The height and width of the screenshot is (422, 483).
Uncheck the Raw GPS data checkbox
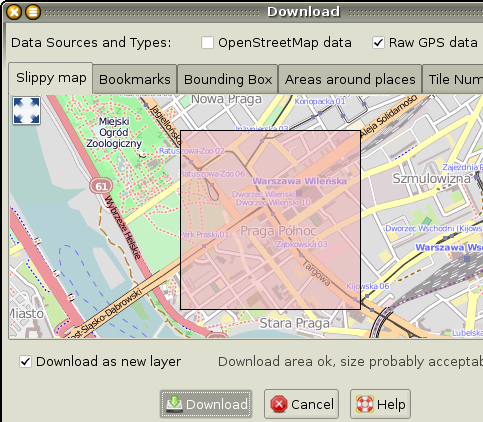[378, 43]
